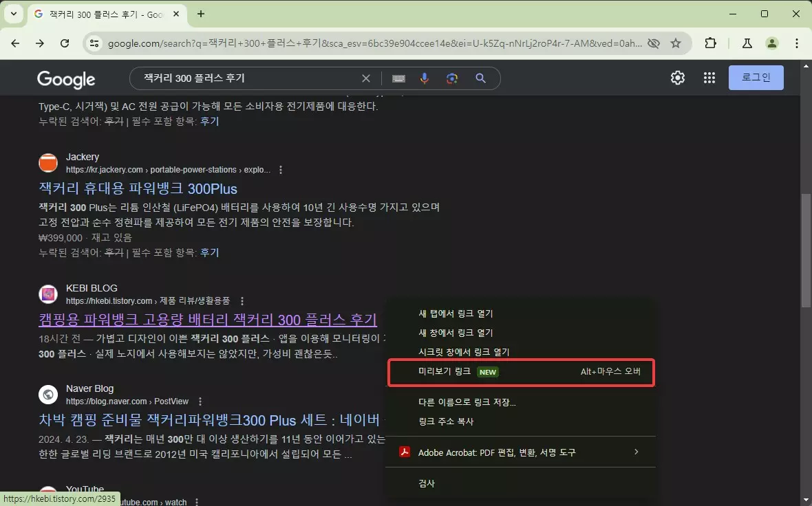Image resolution: width=812 pixels, height=506 pixels.
Task: Open more options for the Jackery result
Action: [x=281, y=170]
